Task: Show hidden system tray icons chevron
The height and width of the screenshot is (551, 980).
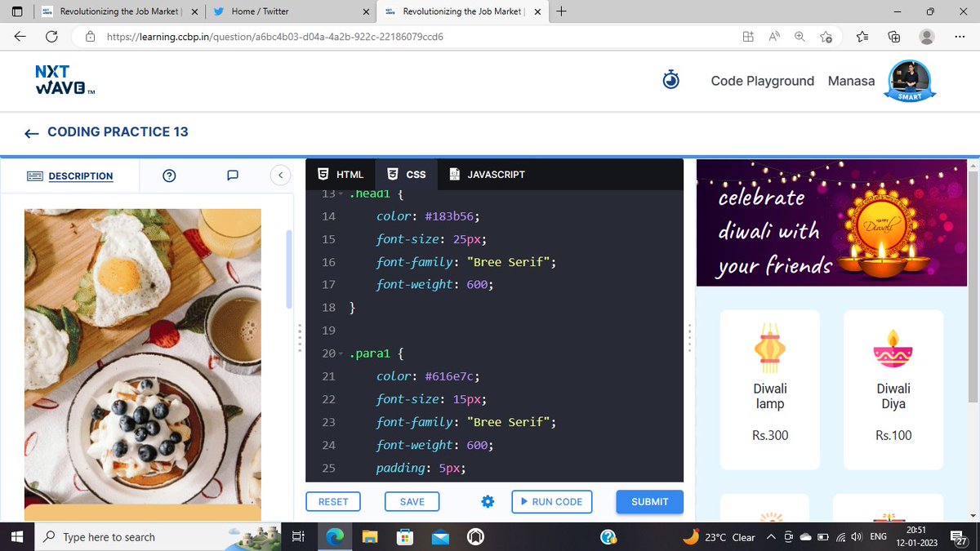Action: pos(771,537)
